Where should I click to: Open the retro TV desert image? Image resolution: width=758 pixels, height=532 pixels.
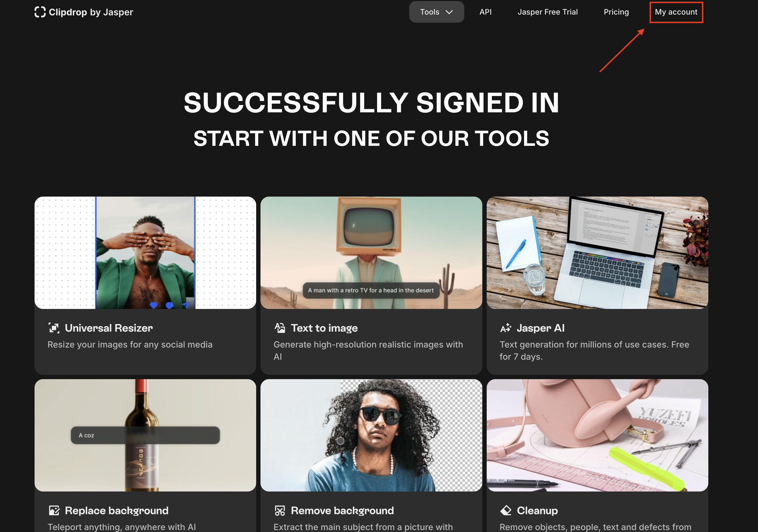pos(371,252)
